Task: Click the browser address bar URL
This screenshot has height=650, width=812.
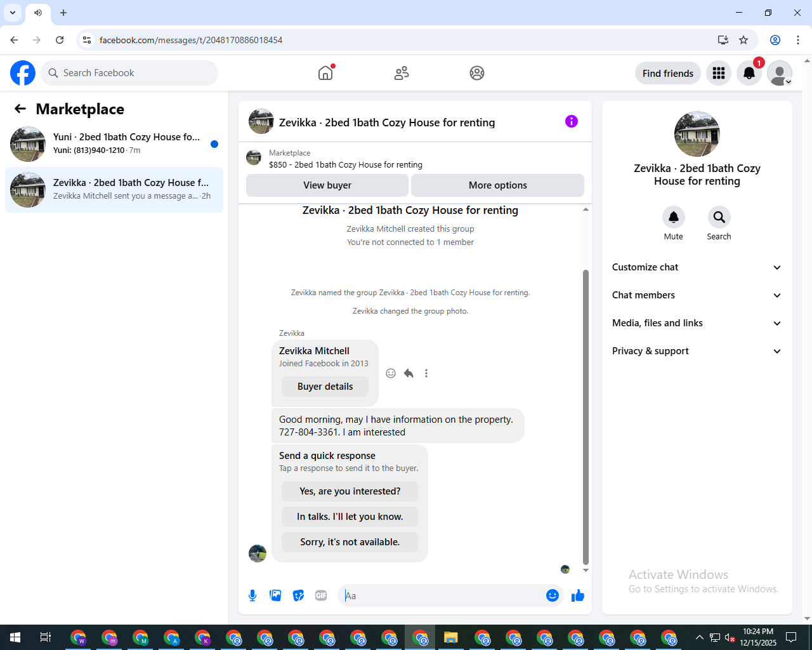Action: point(191,40)
